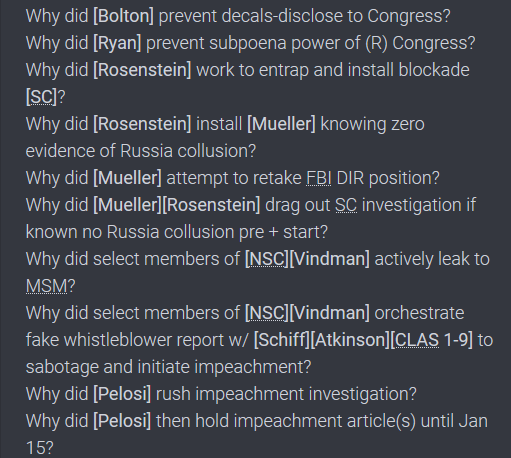Click the underlined FBI abbreviation
The height and width of the screenshot is (458, 511).
[x=319, y=178]
